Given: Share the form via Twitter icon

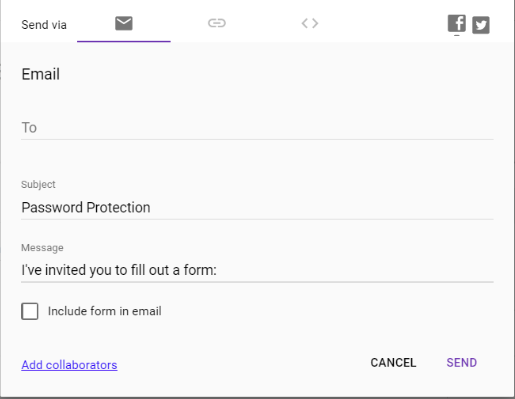Looking at the screenshot, I should [x=481, y=25].
